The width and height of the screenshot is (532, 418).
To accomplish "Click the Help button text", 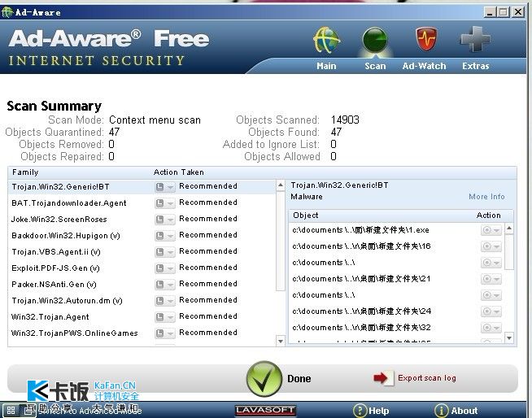I will (378, 411).
